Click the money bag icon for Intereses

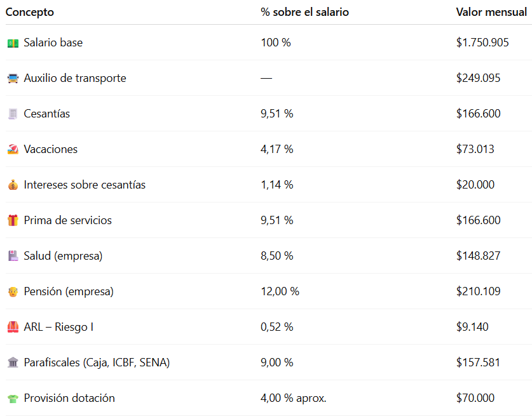point(13,185)
